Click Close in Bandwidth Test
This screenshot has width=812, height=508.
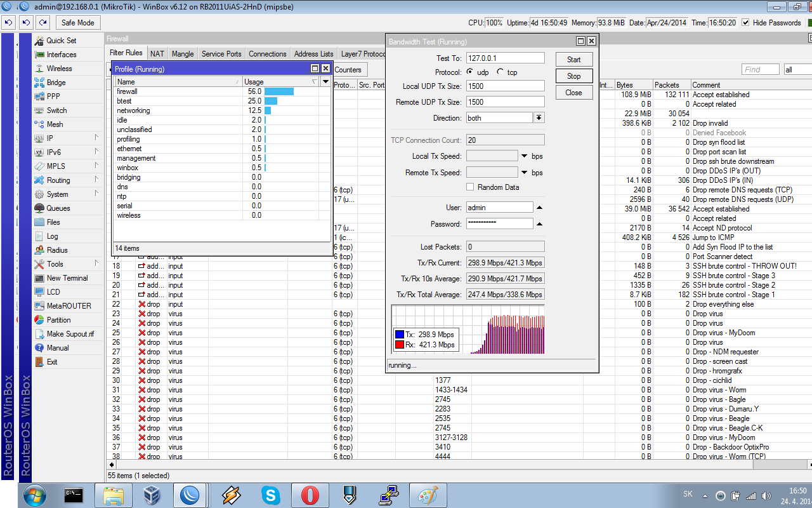point(574,93)
